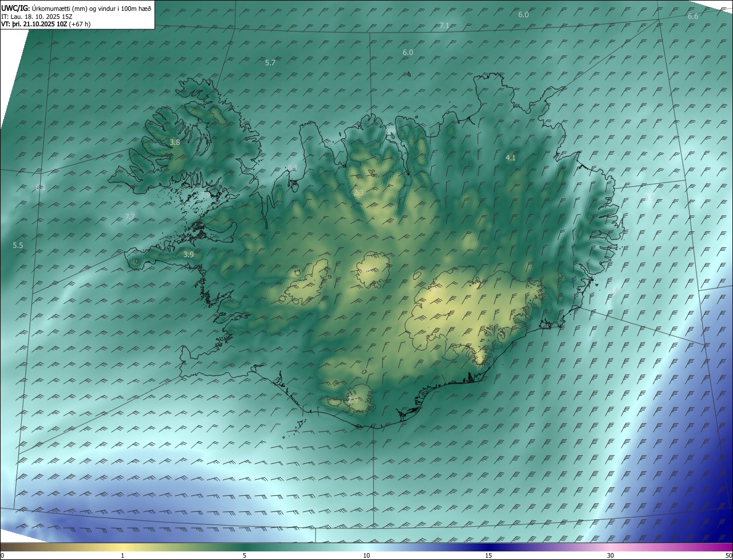The height and width of the screenshot is (560, 733).
Task: Click the "15" tick on the color scale
Action: coord(488,556)
